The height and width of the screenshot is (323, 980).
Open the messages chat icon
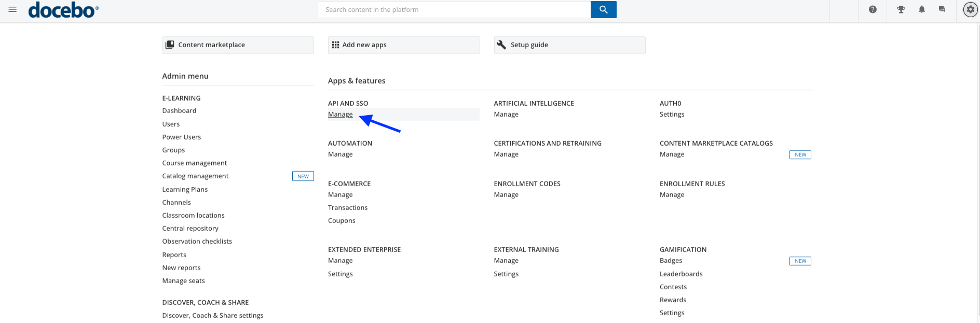(x=942, y=9)
